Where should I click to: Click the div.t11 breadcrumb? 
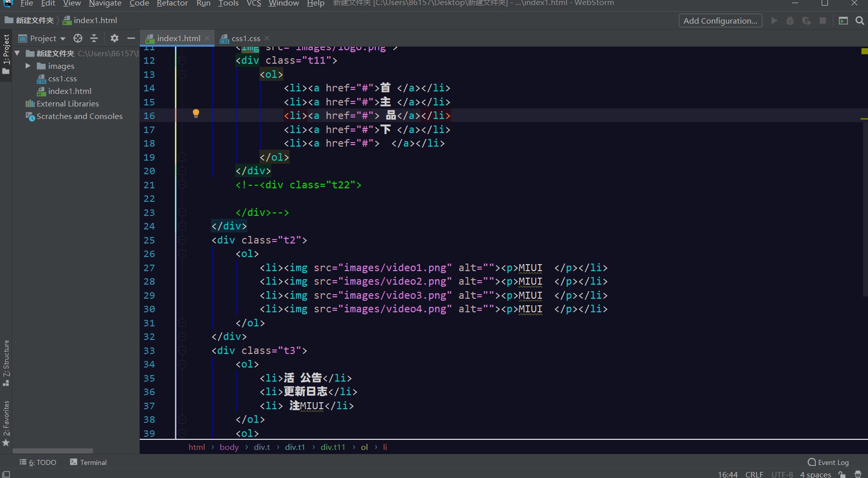click(333, 447)
